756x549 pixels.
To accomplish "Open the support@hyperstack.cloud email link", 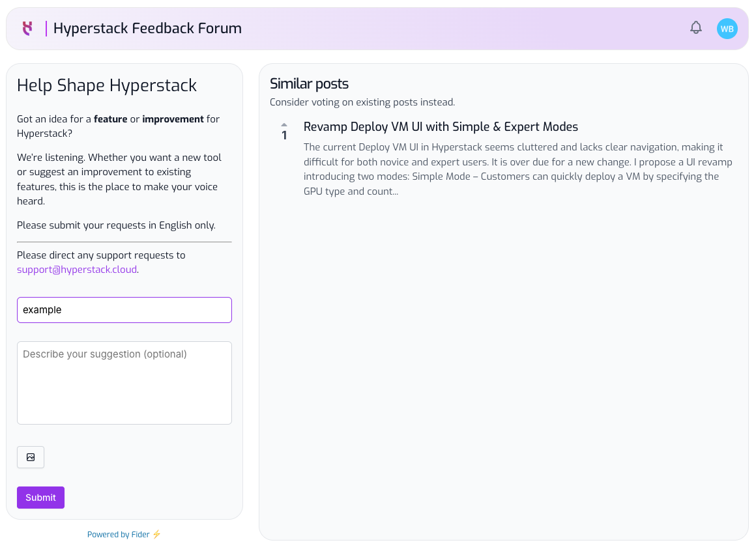I will coord(77,270).
